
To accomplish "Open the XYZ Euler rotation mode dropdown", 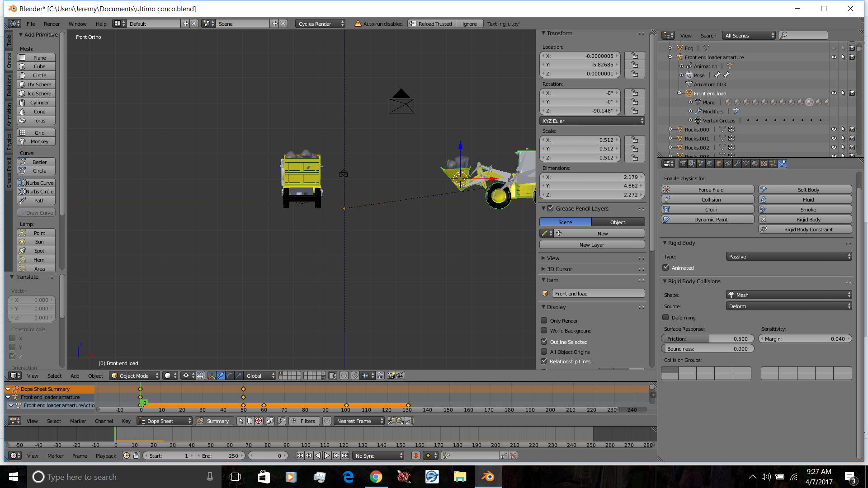I will point(592,121).
